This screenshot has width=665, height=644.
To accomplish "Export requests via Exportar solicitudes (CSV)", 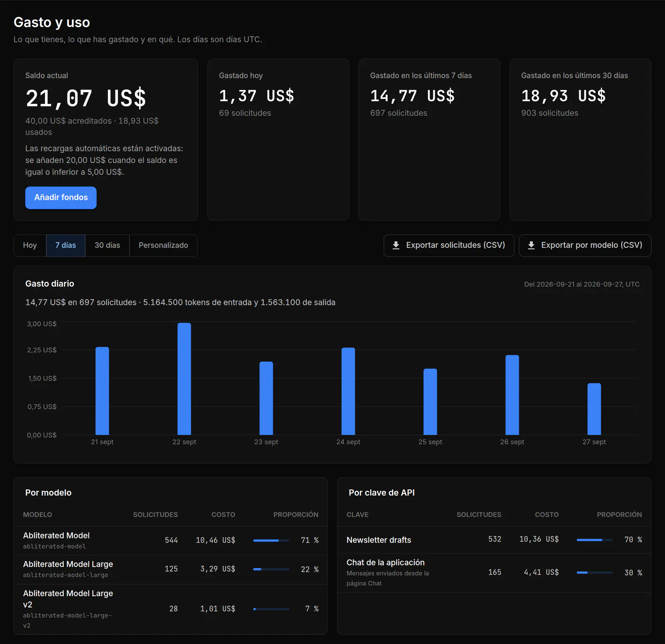I will click(448, 245).
